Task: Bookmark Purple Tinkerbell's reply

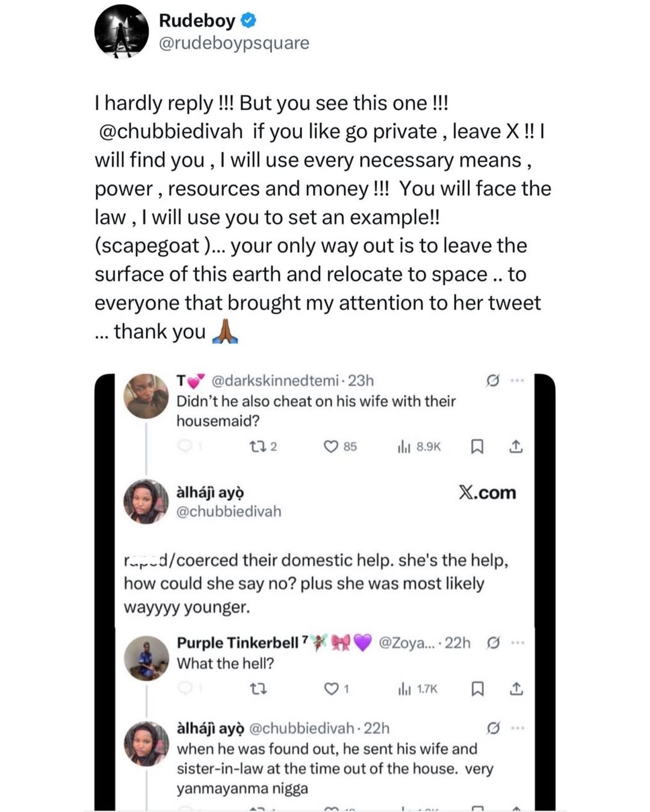Action: [477, 689]
